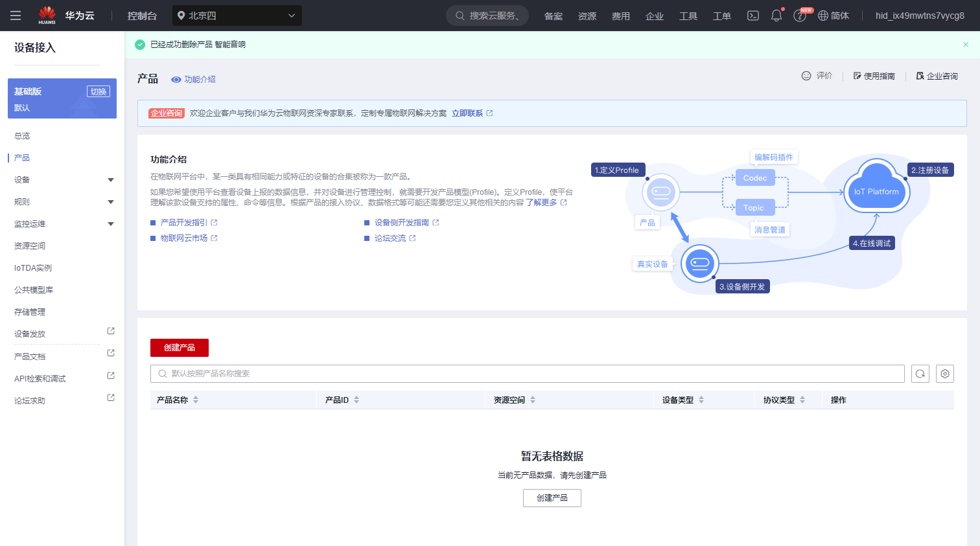Image resolution: width=980 pixels, height=546 pixels.
Task: Click the help question mark icon
Action: (800, 16)
